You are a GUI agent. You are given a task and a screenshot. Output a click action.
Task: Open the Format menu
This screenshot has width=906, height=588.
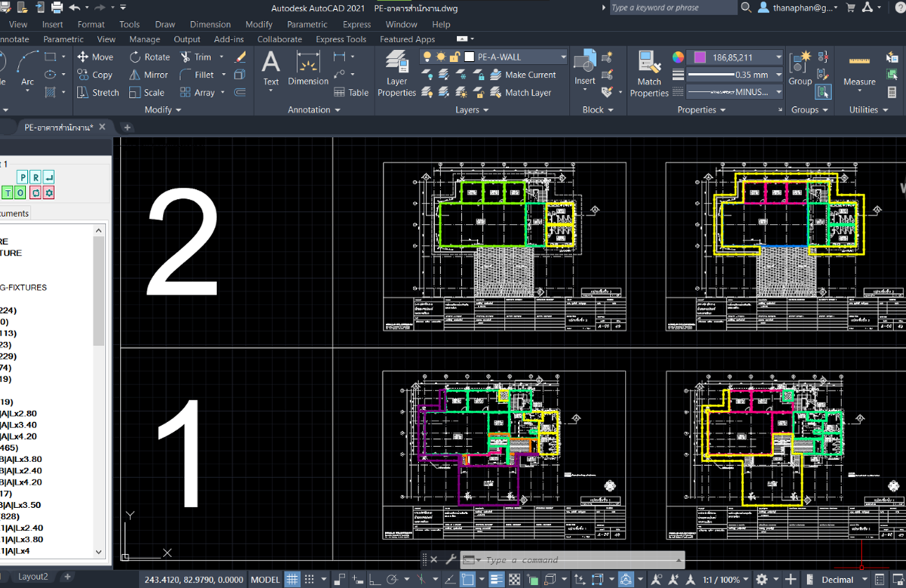91,24
